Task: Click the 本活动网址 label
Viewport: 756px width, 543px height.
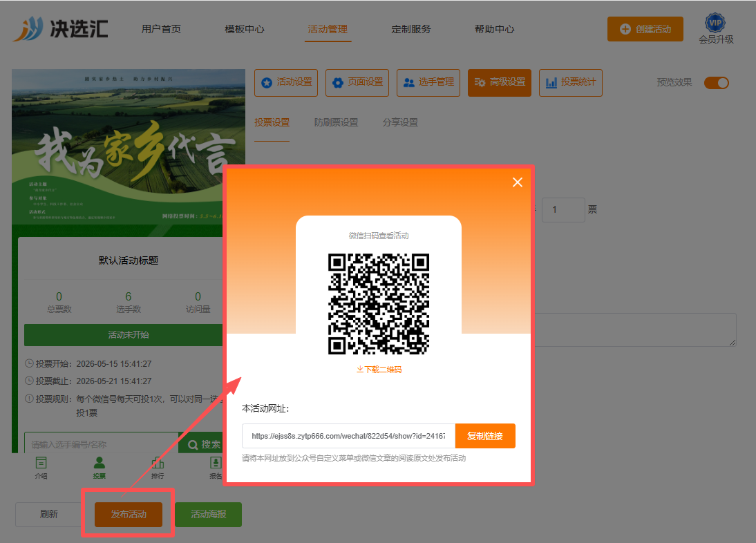Action: pyautogui.click(x=265, y=408)
